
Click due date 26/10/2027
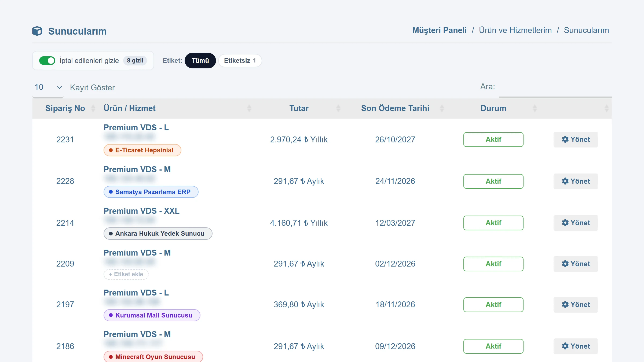click(395, 139)
